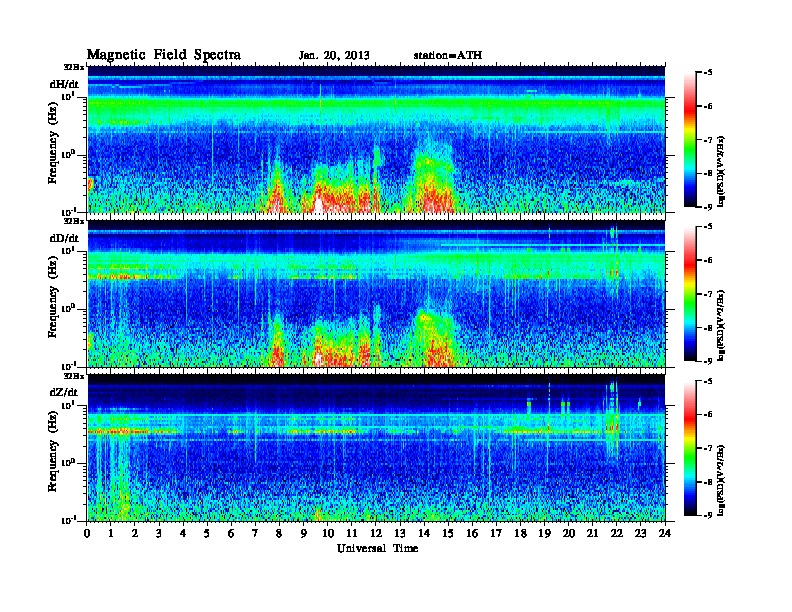This screenshot has width=792, height=612.
Task: Click the log(PSD) label beside the dH/dt color bar
Action: (x=722, y=171)
